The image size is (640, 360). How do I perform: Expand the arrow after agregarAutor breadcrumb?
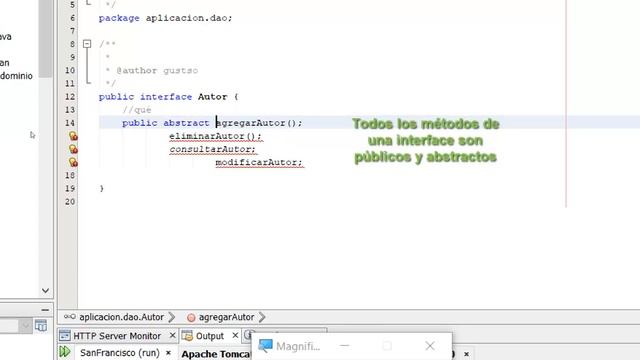point(262,317)
